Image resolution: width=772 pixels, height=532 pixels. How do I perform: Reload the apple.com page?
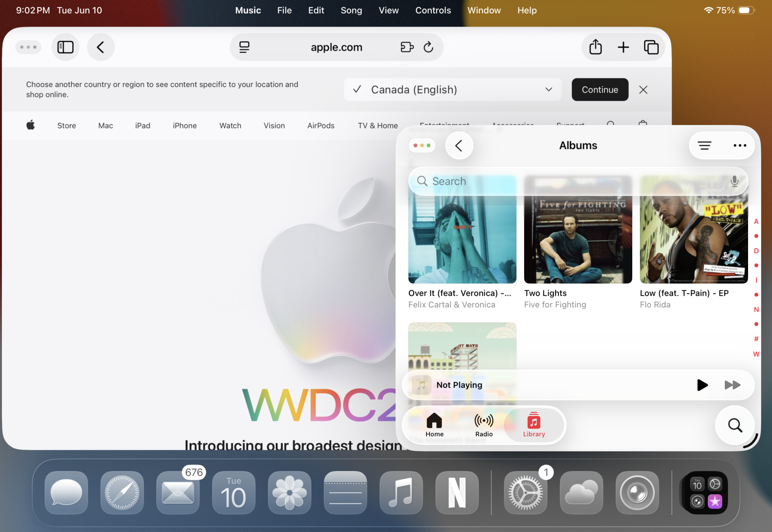(x=428, y=47)
